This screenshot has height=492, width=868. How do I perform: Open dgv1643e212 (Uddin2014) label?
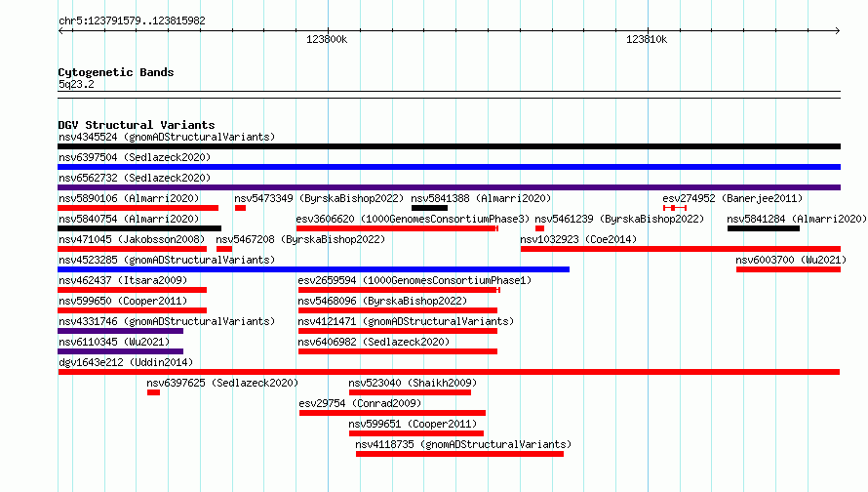click(126, 362)
